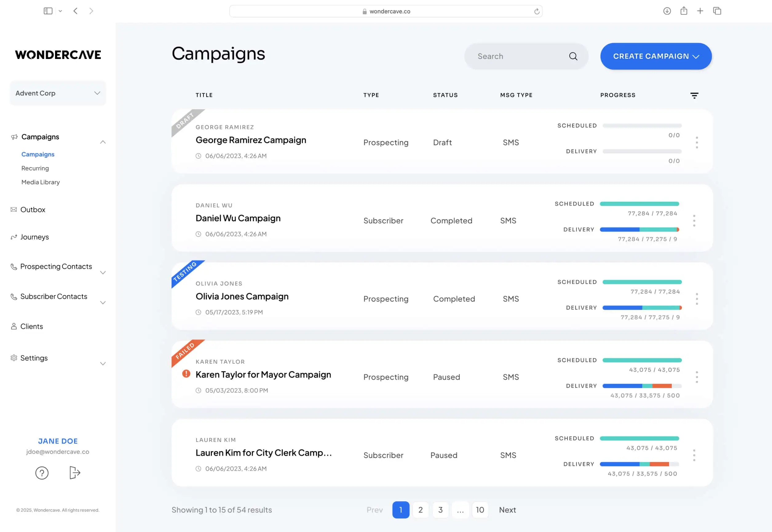Open Lauren Kim for City Clerk campaign
Image resolution: width=772 pixels, height=532 pixels.
point(263,453)
